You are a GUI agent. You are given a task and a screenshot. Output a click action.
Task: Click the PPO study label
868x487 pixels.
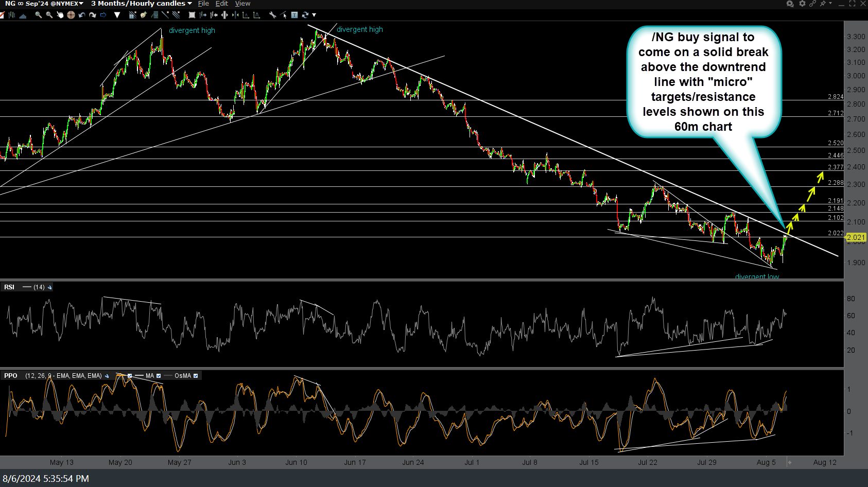(x=11, y=376)
